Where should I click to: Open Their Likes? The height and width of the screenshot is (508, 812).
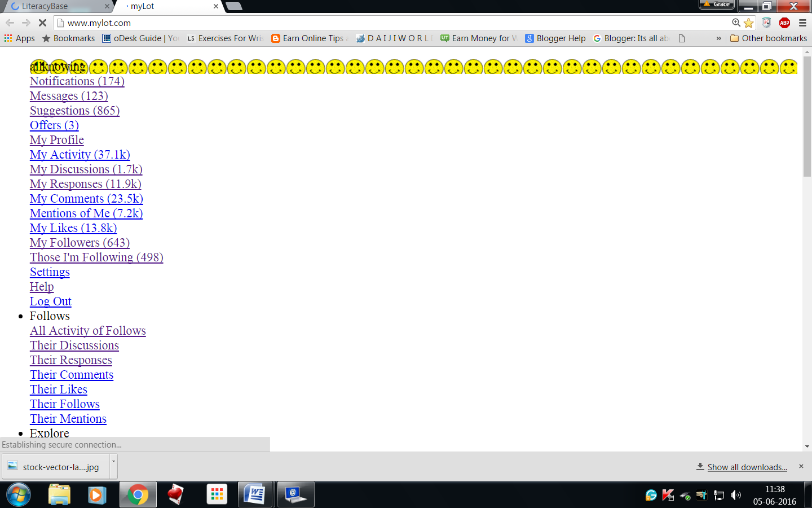tap(59, 389)
